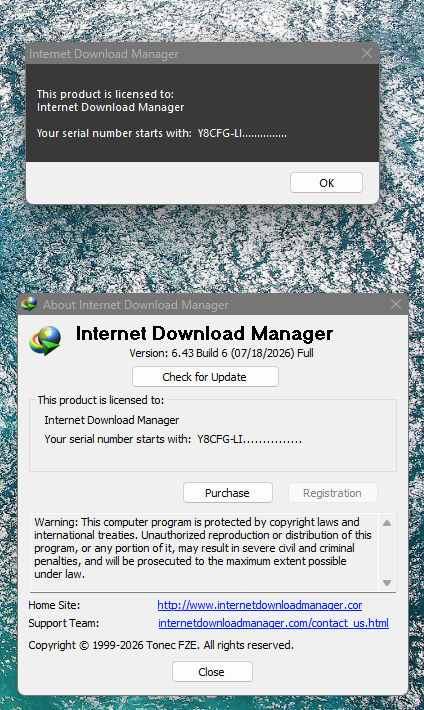
Task: Click the serial number text in top dialog
Action: [x=162, y=133]
